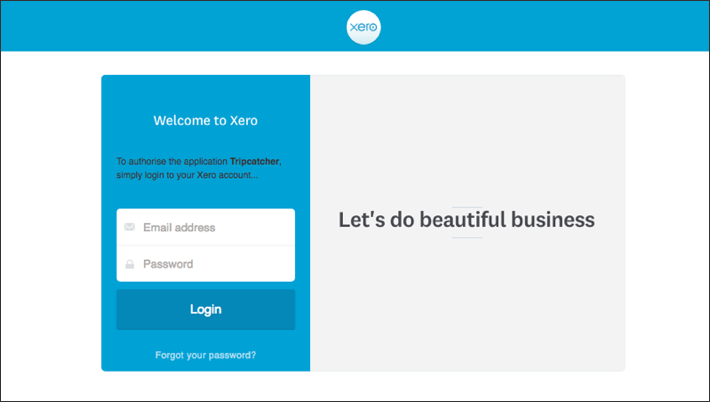
Task: Click the padlock icon in password field
Action: (x=130, y=264)
